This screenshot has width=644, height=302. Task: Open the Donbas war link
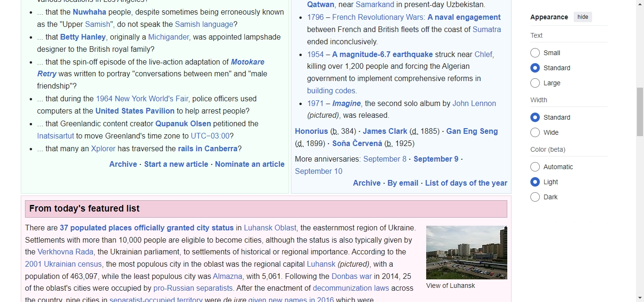click(x=352, y=276)
